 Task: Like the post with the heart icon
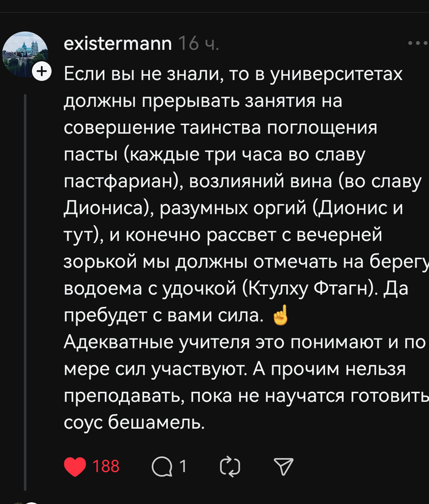[x=75, y=467]
